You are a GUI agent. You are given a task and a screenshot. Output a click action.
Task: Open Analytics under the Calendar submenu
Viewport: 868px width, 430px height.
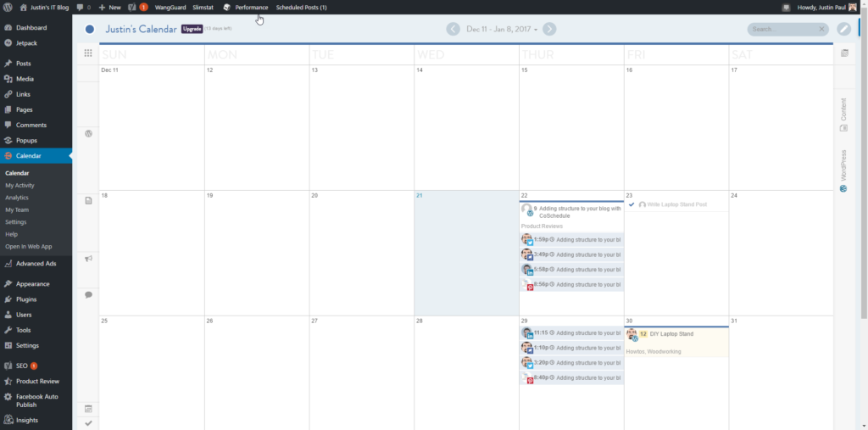pos(17,198)
